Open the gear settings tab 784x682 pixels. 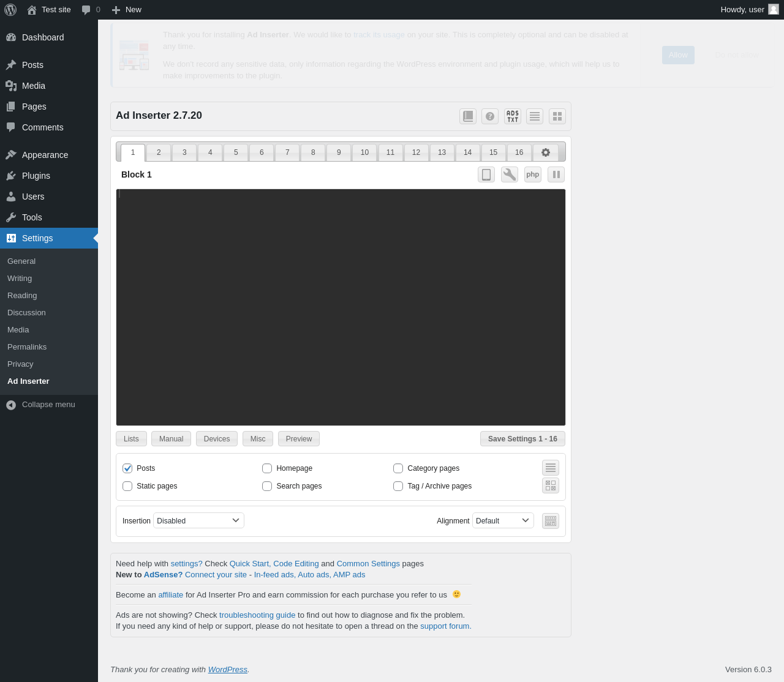(x=546, y=152)
